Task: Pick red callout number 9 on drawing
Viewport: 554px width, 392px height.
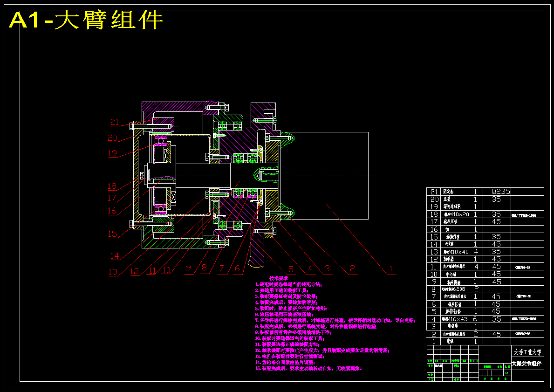Action: [x=189, y=268]
